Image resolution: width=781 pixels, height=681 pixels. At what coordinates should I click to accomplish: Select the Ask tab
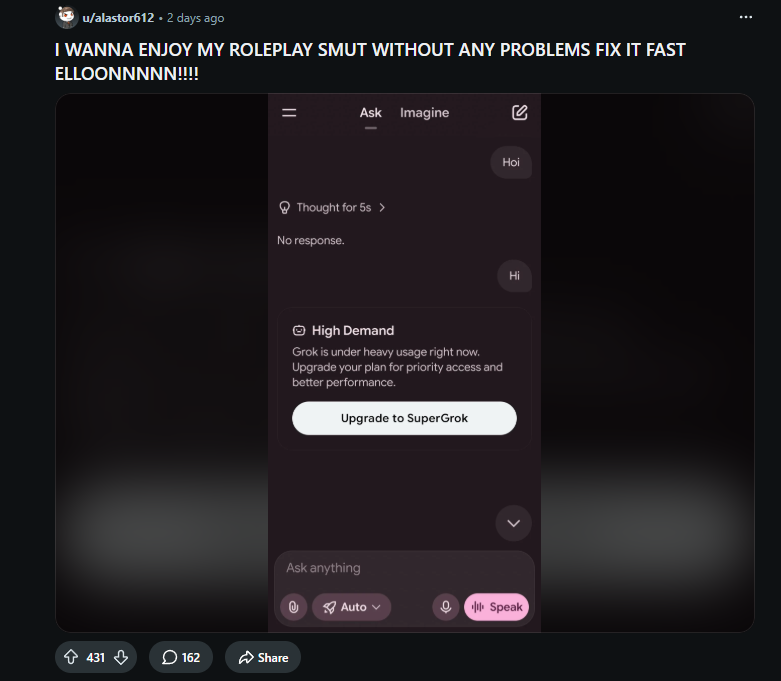(371, 113)
